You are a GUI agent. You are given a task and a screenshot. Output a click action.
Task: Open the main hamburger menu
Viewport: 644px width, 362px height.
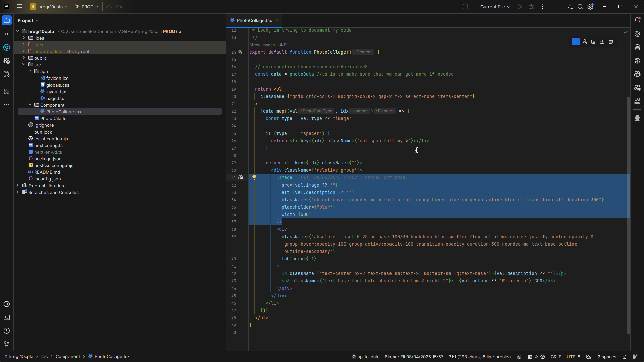click(20, 7)
